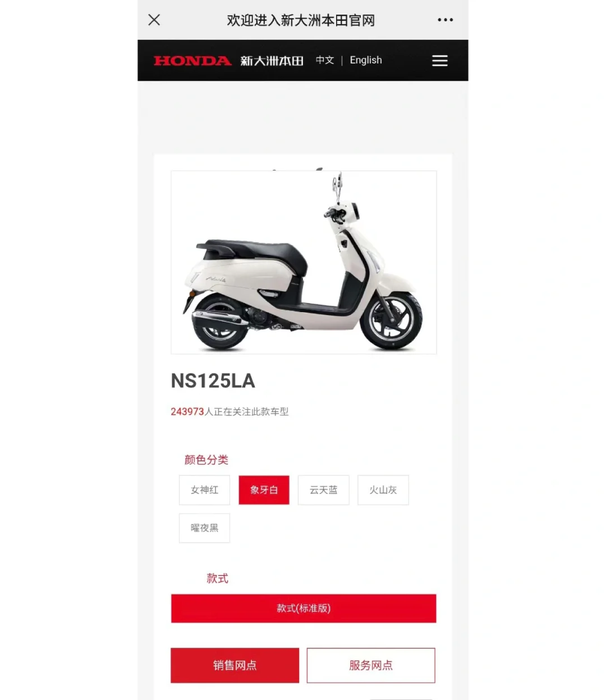Click the 新大洲本田 brand logo
This screenshot has height=700, width=606.
272,61
